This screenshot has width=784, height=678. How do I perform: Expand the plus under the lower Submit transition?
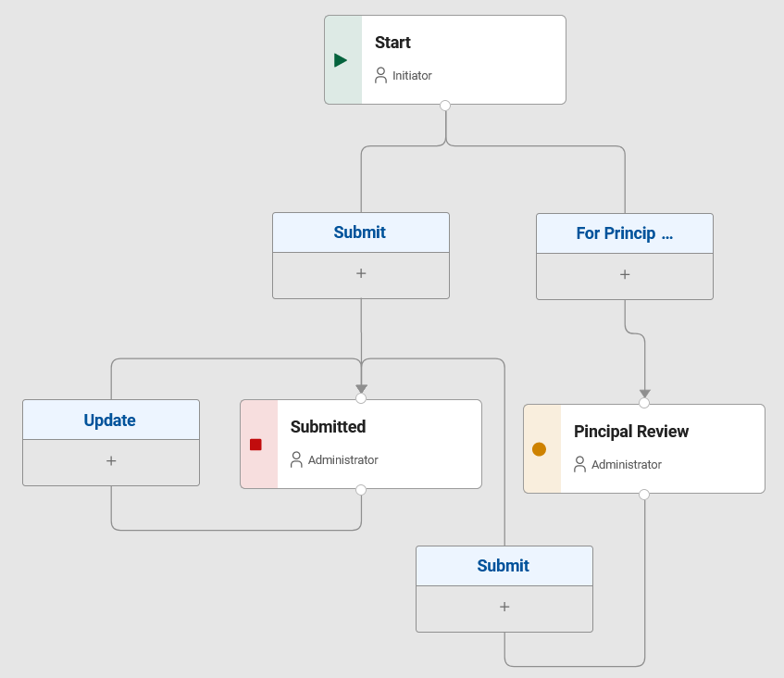(504, 607)
